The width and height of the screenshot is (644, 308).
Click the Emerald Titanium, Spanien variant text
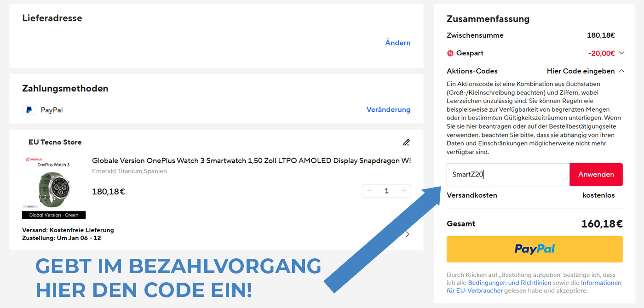(129, 171)
